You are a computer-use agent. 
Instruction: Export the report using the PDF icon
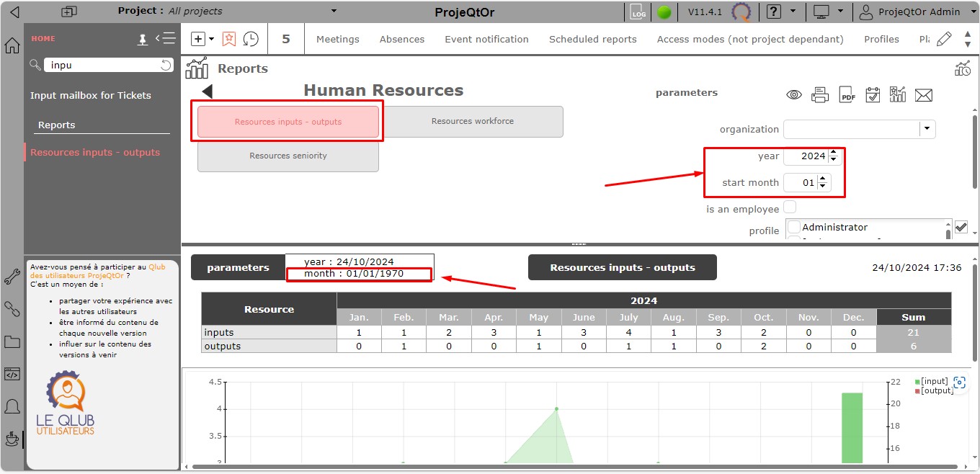click(847, 95)
